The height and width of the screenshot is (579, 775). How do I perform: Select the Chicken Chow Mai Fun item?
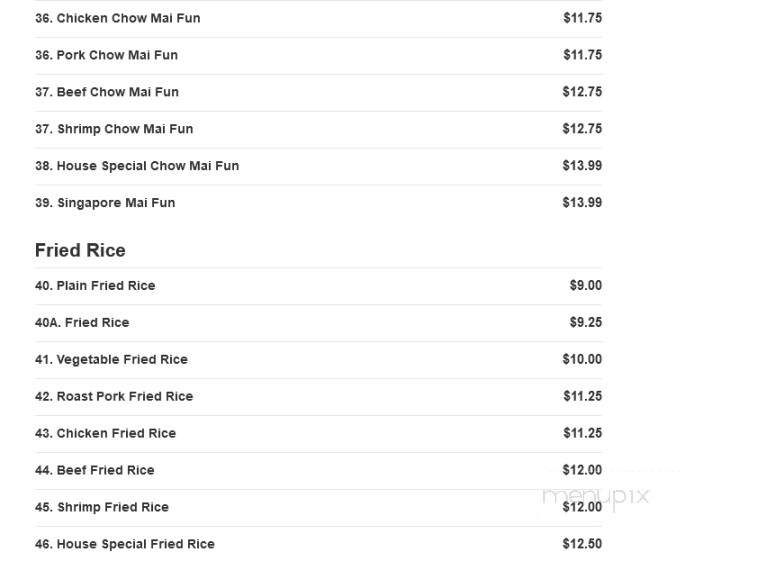pyautogui.click(x=318, y=18)
